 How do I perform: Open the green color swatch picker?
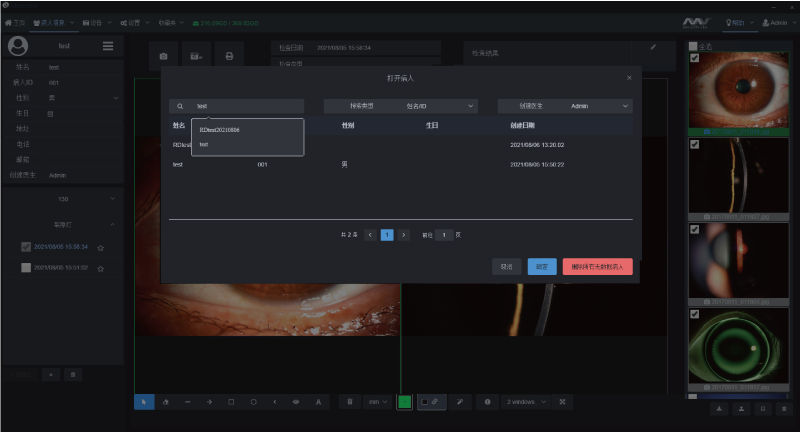405,402
